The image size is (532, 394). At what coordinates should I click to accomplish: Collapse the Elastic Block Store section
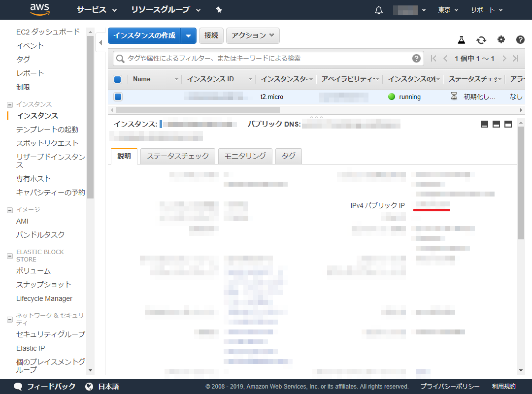pos(10,256)
